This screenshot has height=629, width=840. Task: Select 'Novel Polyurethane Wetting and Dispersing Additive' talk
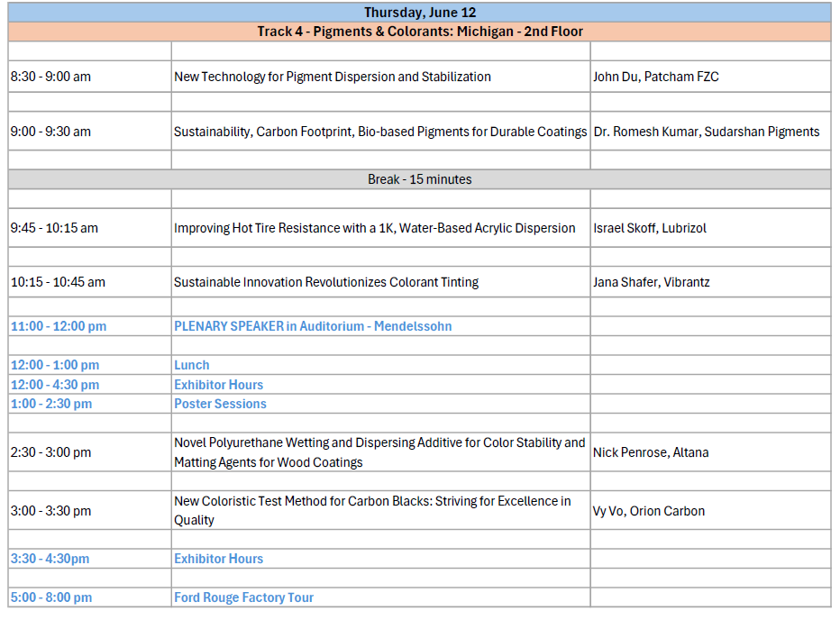[x=379, y=452]
